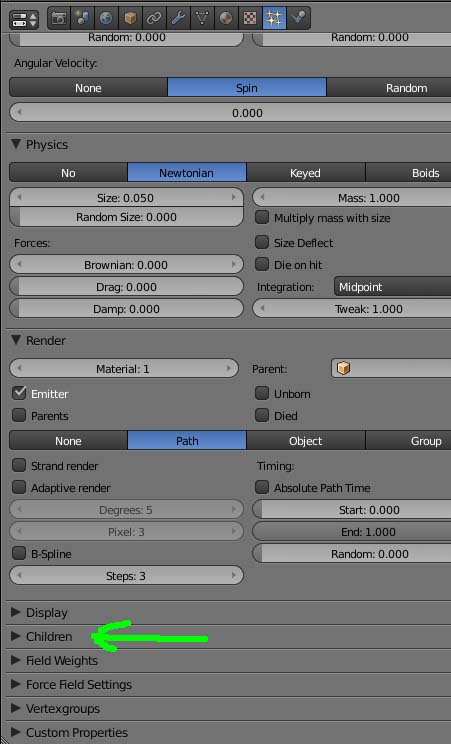Uncheck the Emitter checkbox
The image size is (451, 744).
click(19, 393)
